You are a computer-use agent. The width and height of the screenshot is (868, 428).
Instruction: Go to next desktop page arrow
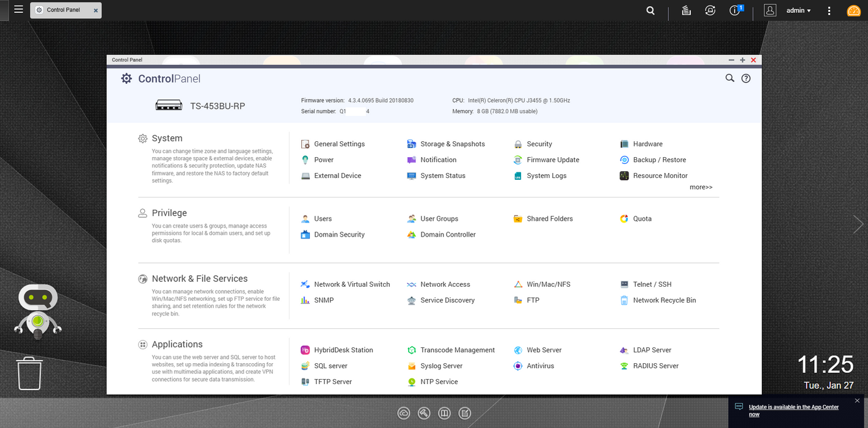click(858, 224)
